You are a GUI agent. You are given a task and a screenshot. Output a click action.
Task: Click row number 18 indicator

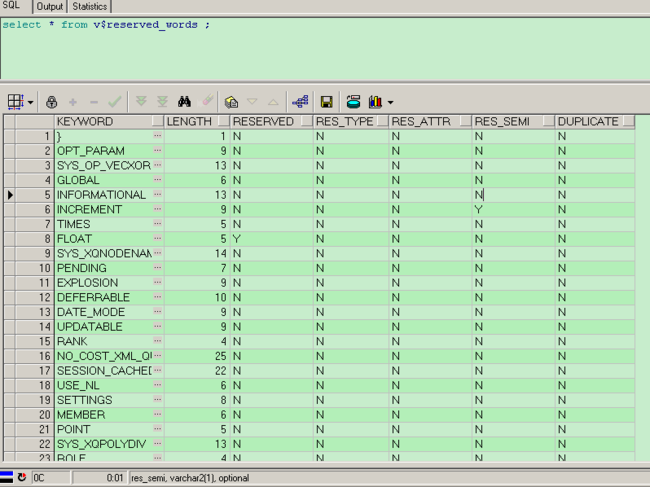(x=34, y=385)
